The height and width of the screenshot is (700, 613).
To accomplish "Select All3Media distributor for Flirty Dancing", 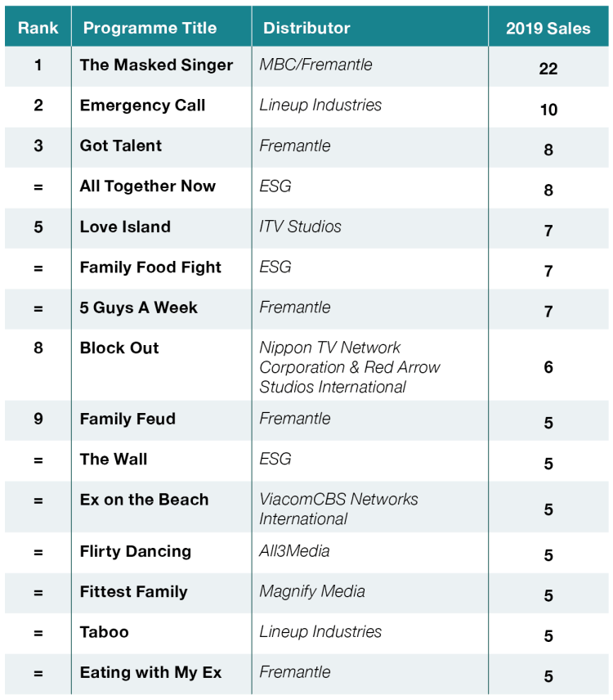I will coord(294,551).
